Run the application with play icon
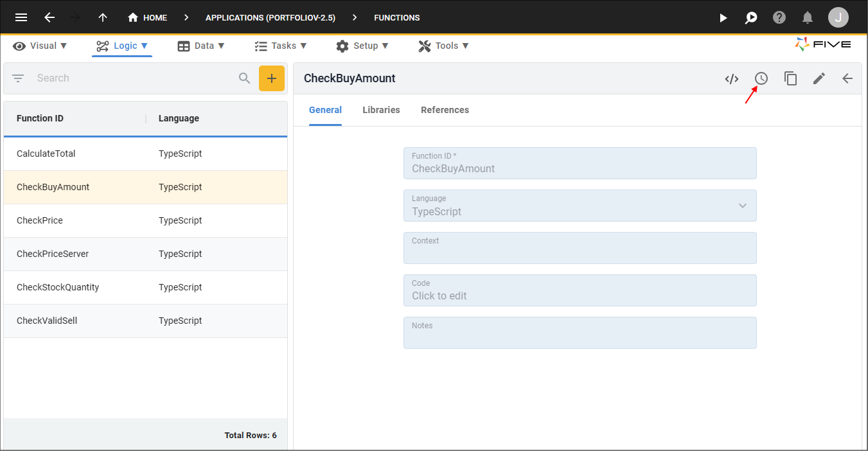 tap(723, 18)
